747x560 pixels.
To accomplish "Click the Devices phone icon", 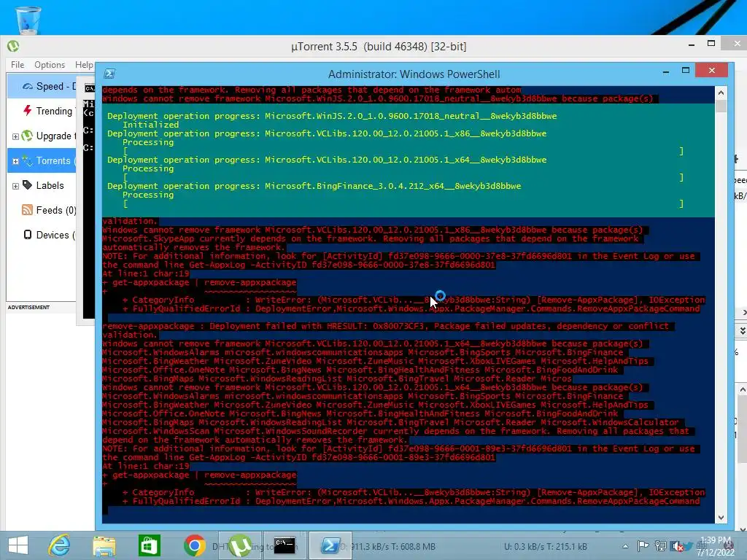I will pyautogui.click(x=28, y=234).
